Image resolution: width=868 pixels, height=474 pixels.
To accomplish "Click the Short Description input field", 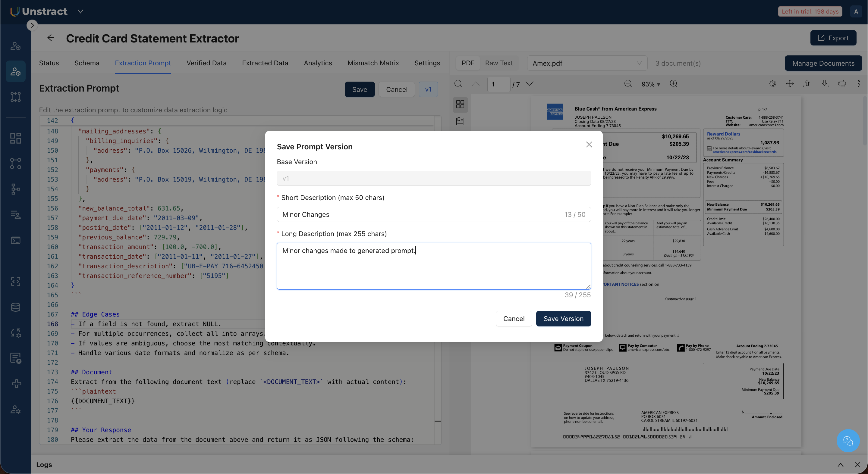I will (x=421, y=214).
